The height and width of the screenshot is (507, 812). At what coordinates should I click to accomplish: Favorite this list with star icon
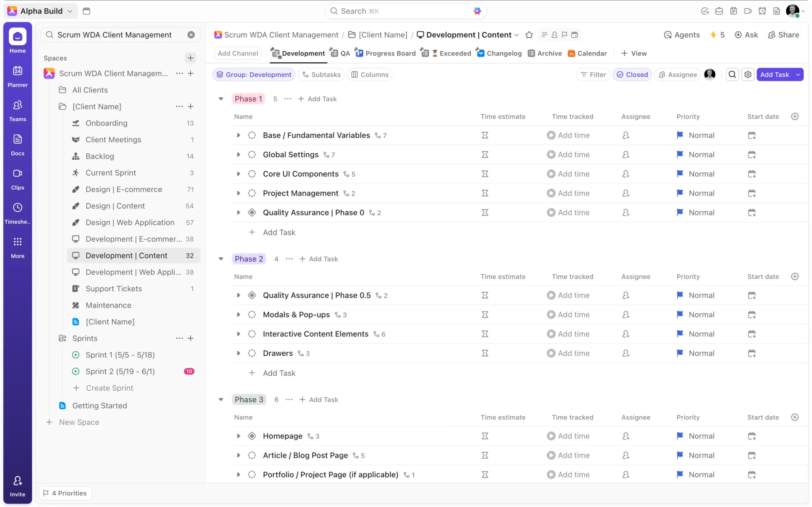click(529, 35)
